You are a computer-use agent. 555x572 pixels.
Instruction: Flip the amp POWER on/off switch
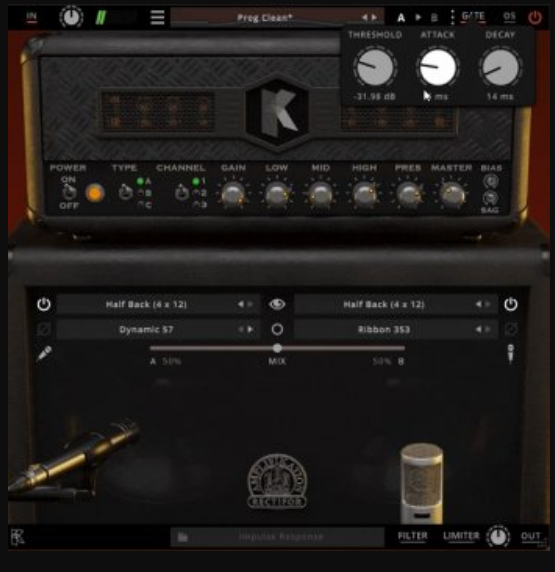point(69,193)
